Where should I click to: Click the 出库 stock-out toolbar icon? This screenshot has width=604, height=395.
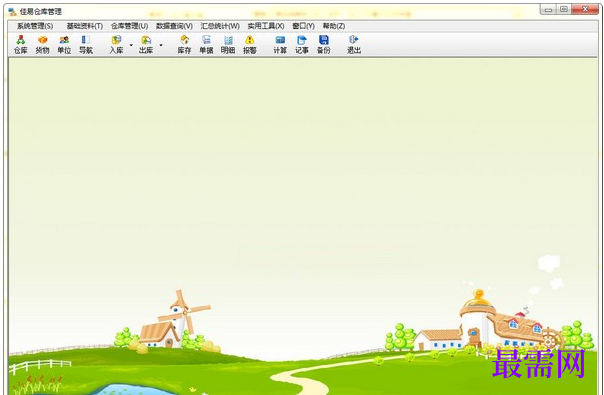pyautogui.click(x=146, y=44)
